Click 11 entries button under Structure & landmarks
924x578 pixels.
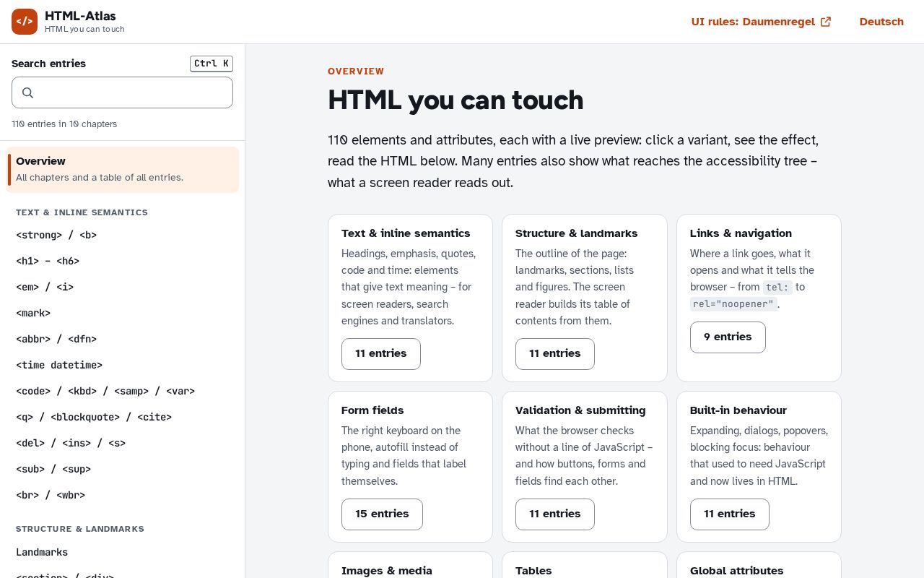pyautogui.click(x=555, y=354)
